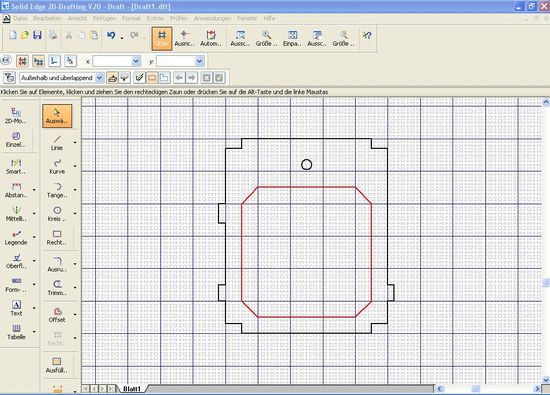Click the 2D-Mo.. icon in left panel
Viewport: 550px width, 395px height.
tap(15, 116)
